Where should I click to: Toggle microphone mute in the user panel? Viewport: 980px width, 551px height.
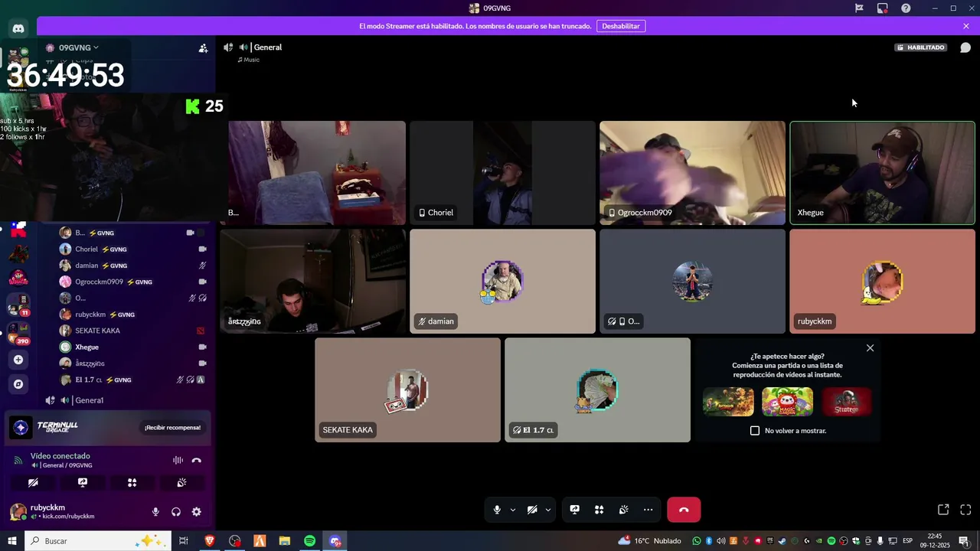[x=155, y=512]
